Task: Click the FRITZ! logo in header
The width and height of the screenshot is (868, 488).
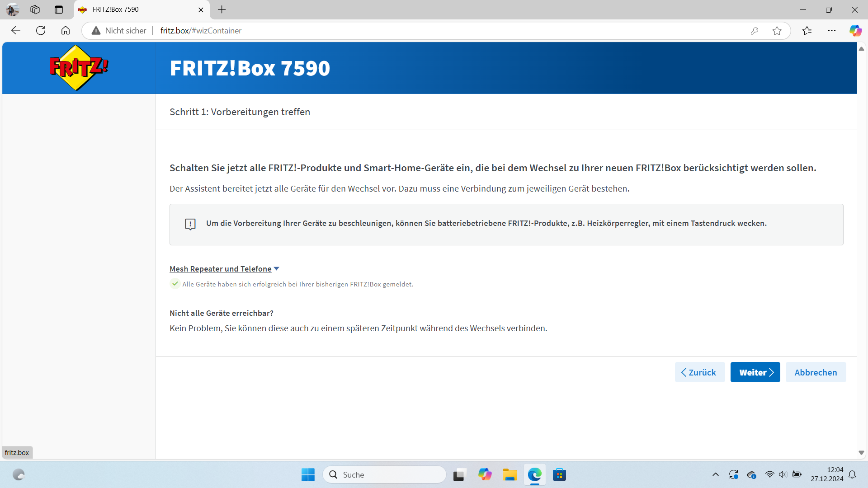Action: point(79,68)
